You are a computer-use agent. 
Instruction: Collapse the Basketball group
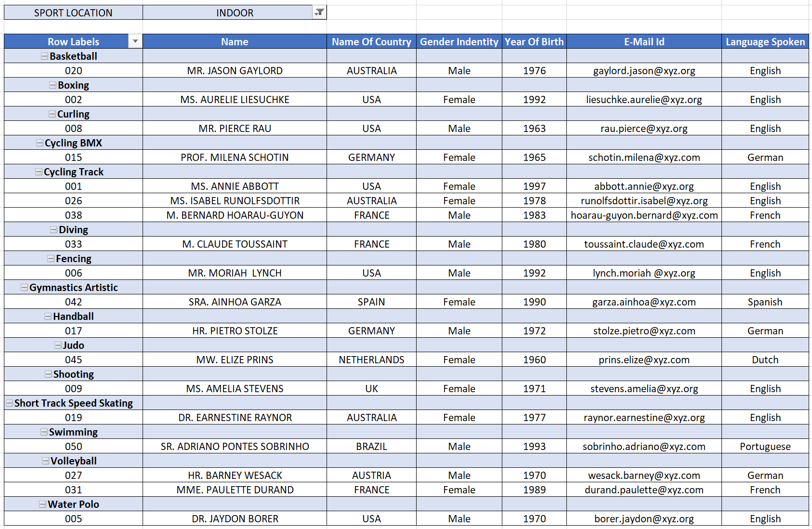tap(44, 56)
